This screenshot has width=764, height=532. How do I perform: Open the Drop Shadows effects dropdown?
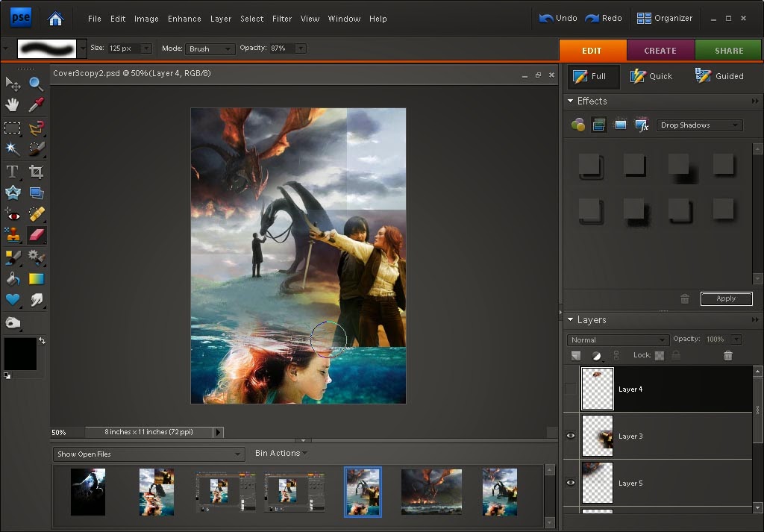pyautogui.click(x=699, y=125)
